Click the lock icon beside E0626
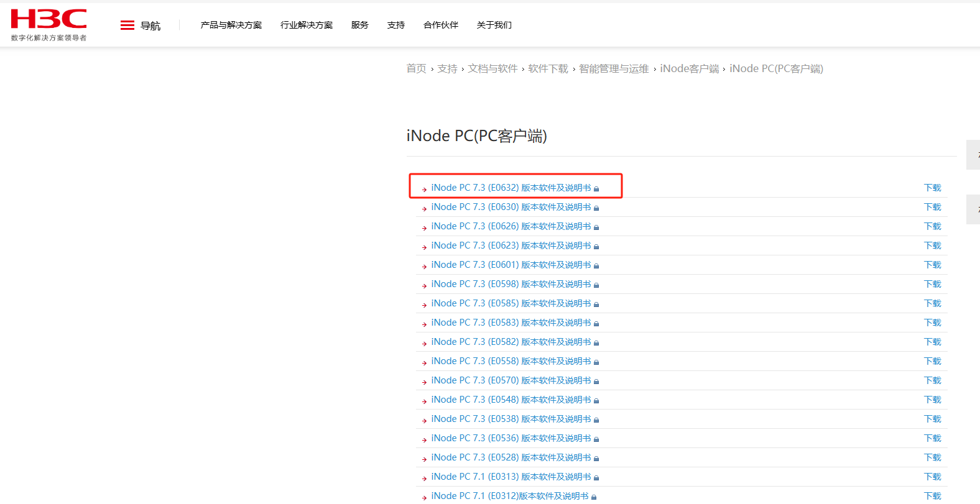The width and height of the screenshot is (980, 504). coord(596,227)
